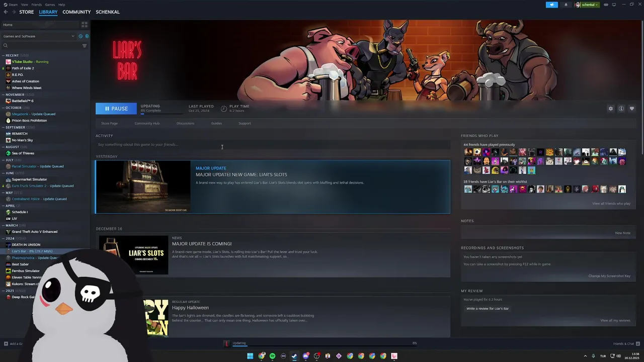The width and height of the screenshot is (644, 362).
Task: Open Liar's Bar game settings gear
Action: [x=611, y=109]
